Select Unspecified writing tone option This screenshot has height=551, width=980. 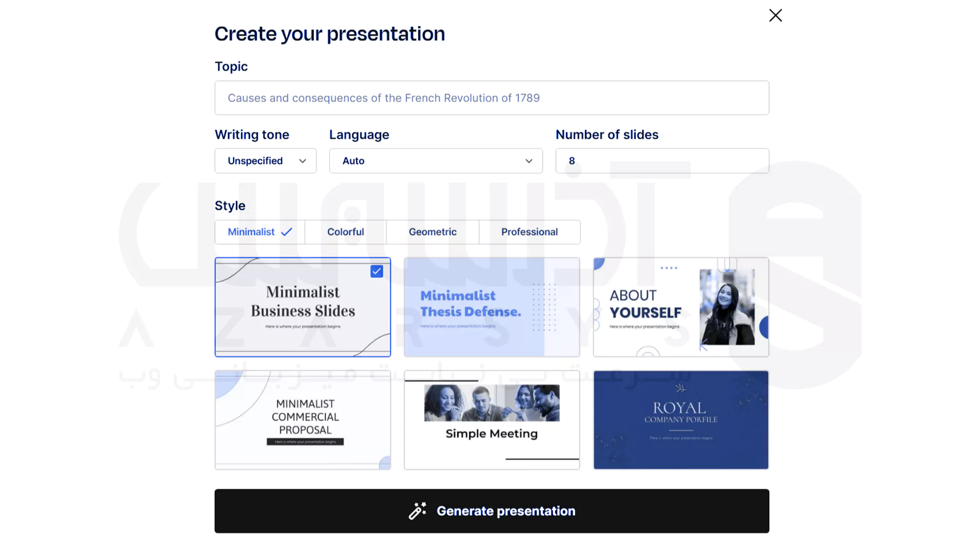(x=265, y=160)
